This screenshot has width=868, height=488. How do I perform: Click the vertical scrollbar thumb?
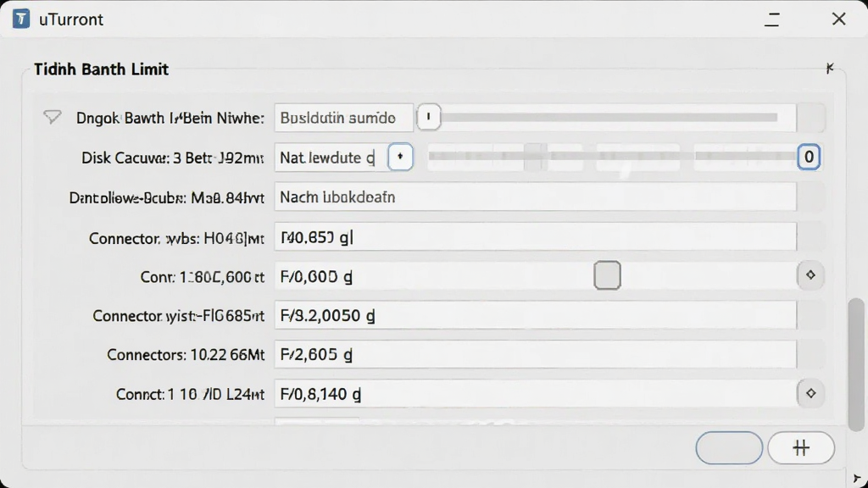click(856, 364)
